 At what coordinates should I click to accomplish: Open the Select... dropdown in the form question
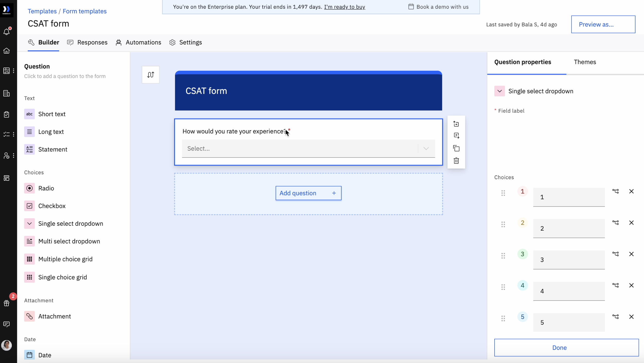(308, 149)
